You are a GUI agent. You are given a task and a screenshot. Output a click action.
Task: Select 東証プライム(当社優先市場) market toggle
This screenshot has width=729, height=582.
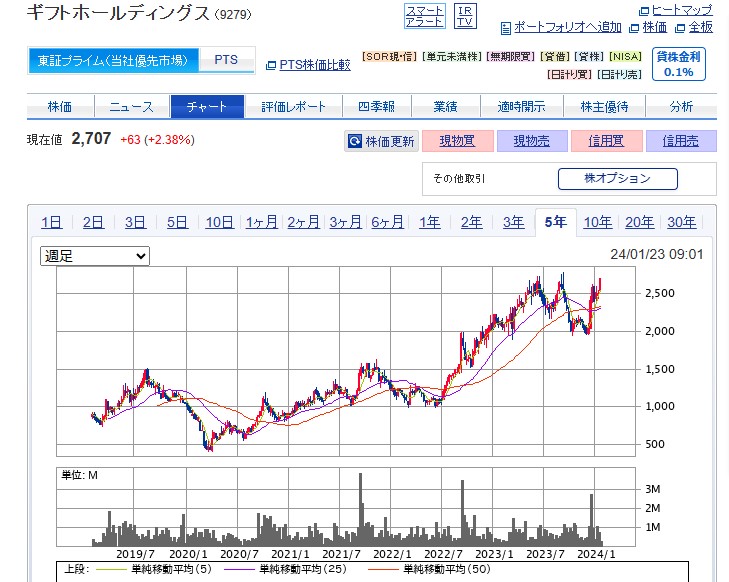113,60
